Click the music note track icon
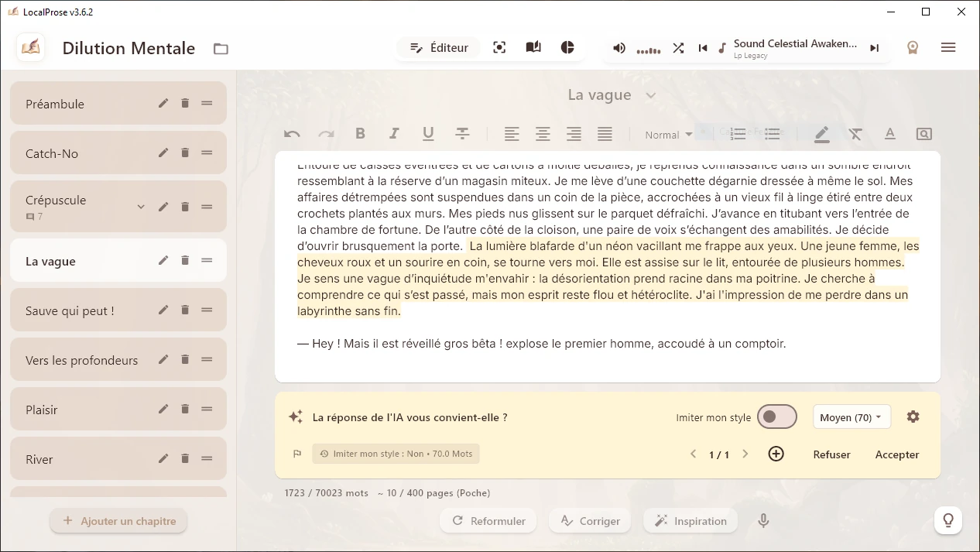980x552 pixels. pyautogui.click(x=722, y=48)
